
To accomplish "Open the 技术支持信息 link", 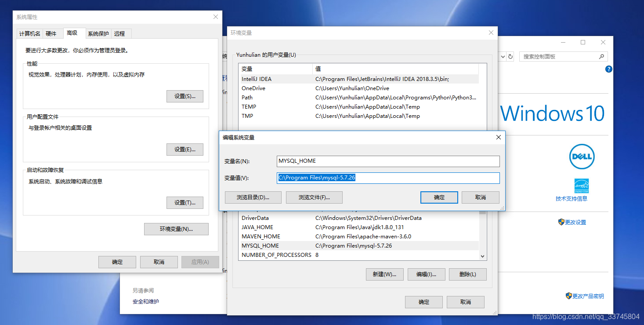I will 571,199.
